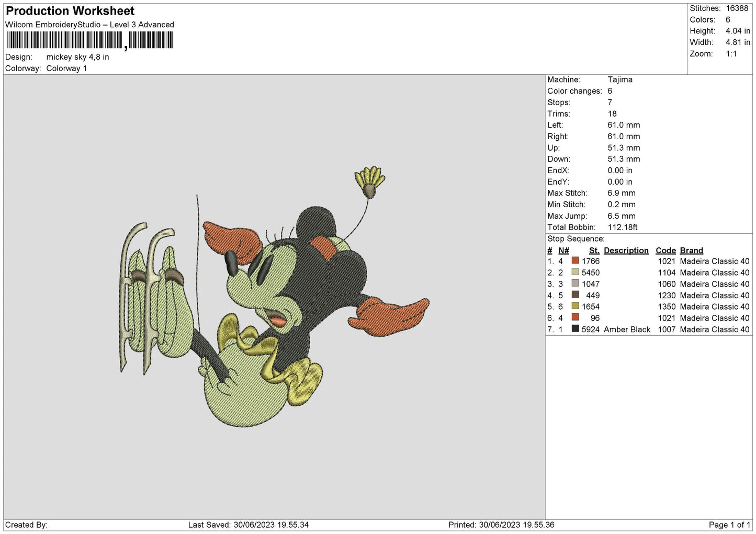The image size is (756, 534).
Task: Pick the brown swatch with code 1230
Action: pos(575,294)
